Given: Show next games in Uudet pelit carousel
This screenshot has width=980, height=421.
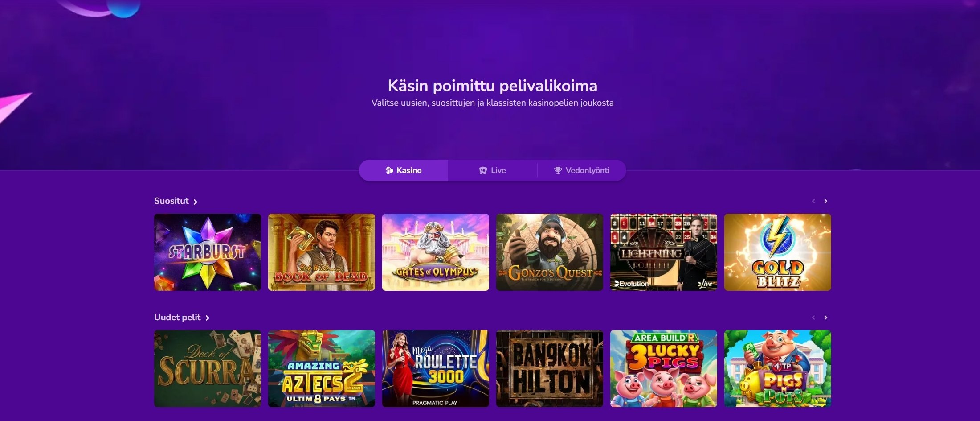Looking at the screenshot, I should 825,318.
